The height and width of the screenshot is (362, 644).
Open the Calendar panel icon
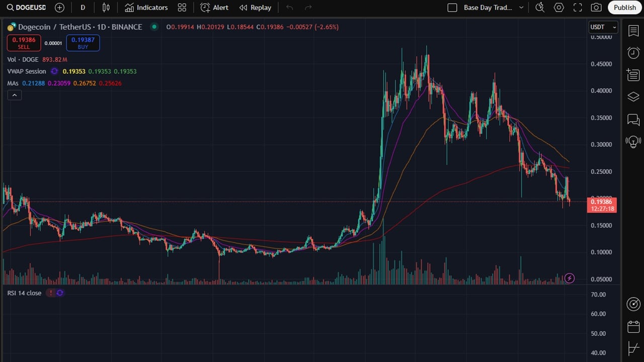coord(633,326)
